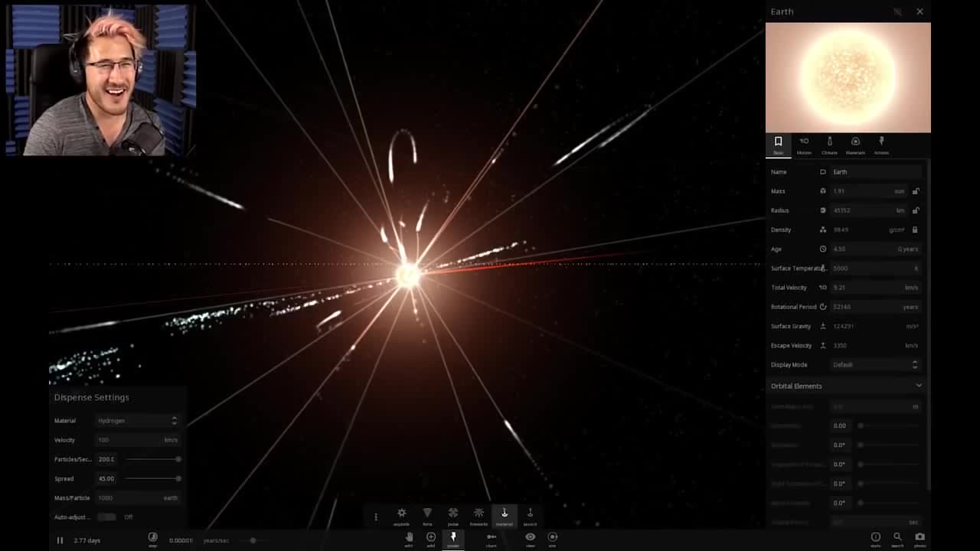Click the Surface Gravity value
The height and width of the screenshot is (551, 980).
pyautogui.click(x=843, y=326)
